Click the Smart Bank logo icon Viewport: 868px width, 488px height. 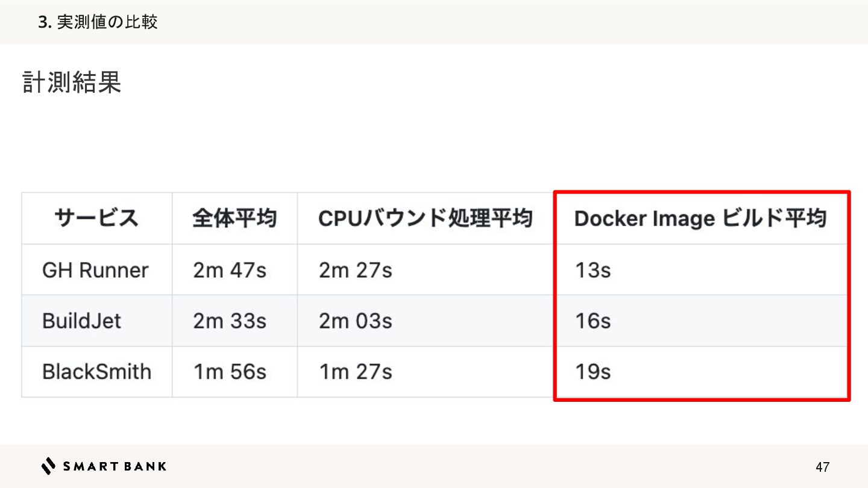pyautogui.click(x=48, y=466)
